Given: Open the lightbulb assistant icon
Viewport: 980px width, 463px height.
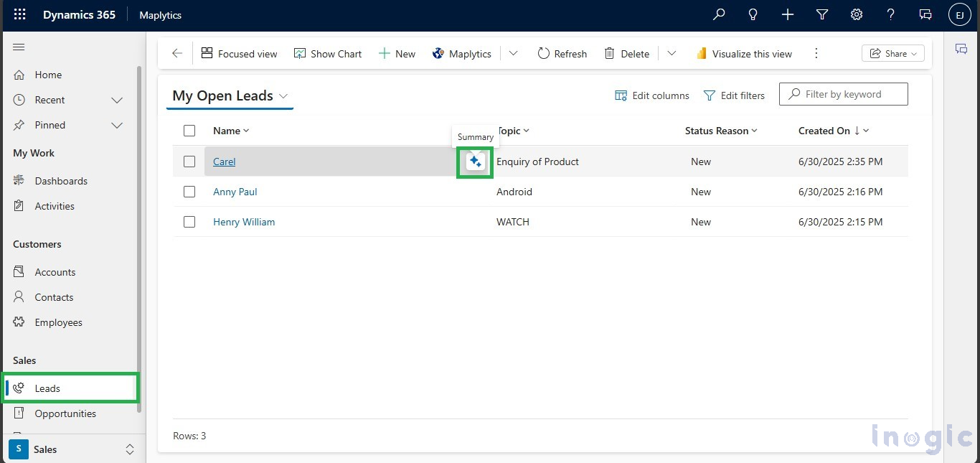Looking at the screenshot, I should (x=753, y=14).
